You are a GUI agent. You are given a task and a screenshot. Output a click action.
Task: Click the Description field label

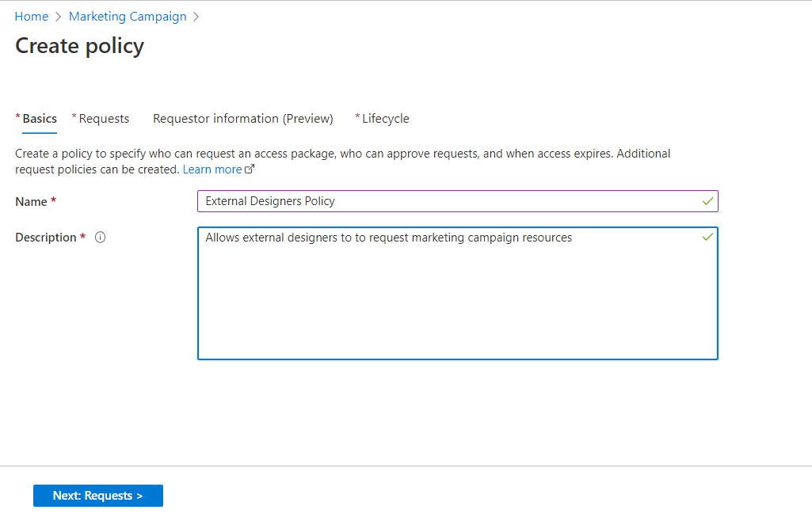(x=46, y=238)
